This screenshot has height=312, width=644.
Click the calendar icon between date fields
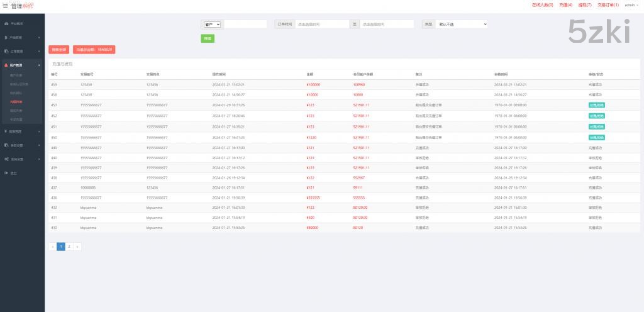point(354,24)
